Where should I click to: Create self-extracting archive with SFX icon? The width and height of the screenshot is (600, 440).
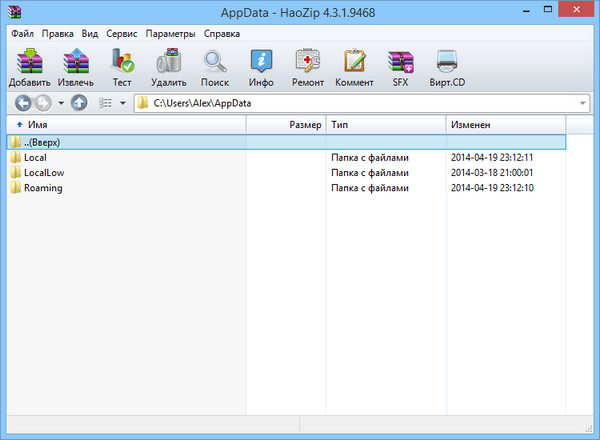click(400, 67)
